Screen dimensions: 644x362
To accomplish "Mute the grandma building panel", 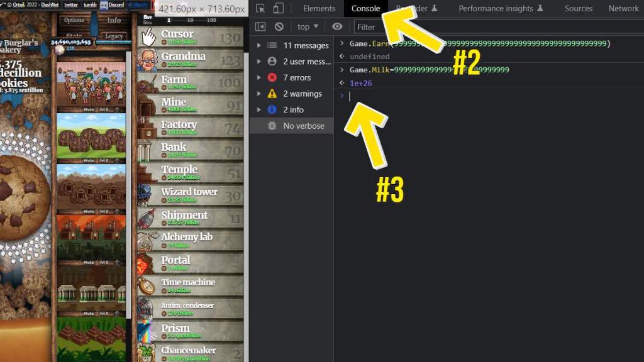I will pos(89,109).
